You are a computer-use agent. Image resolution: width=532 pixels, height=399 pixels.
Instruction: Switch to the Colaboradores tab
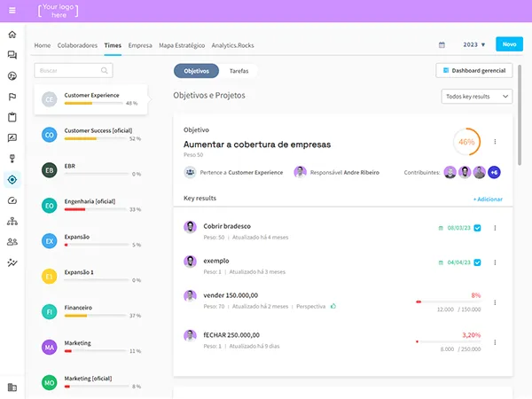[77, 45]
